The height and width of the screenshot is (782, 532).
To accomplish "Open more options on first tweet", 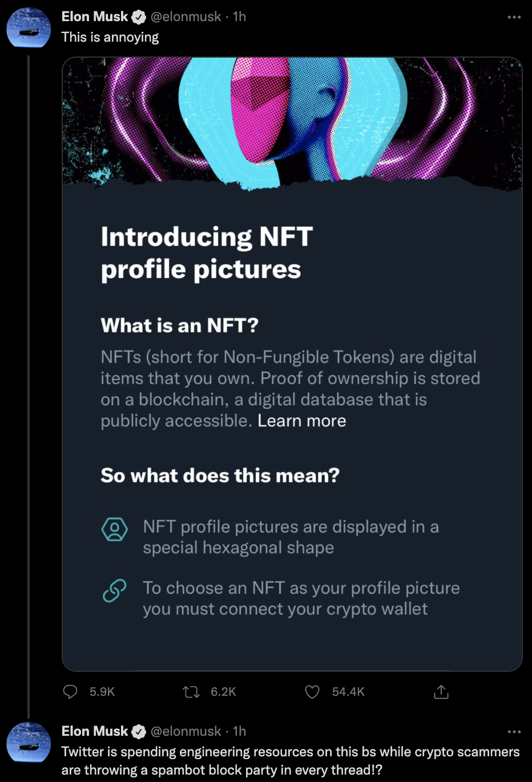I will 514,17.
